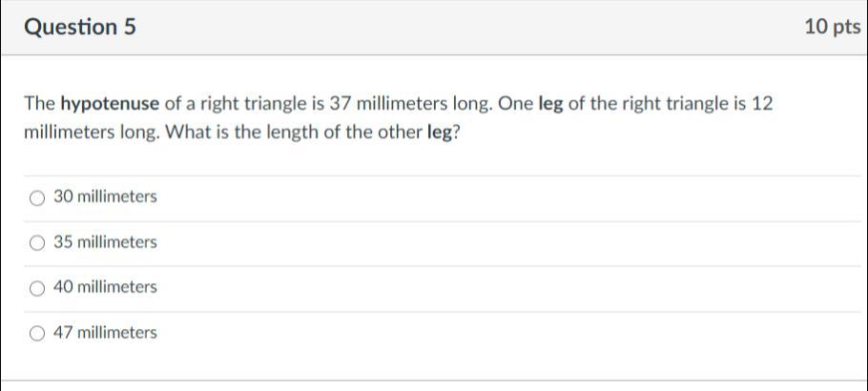
Task: Choose the 35 millimeters radio button
Action: coord(37,243)
